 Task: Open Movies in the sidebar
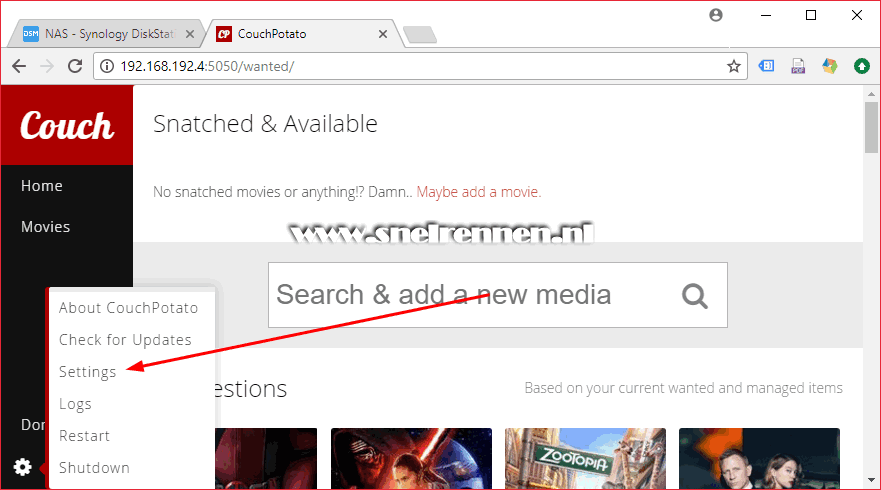pos(46,227)
